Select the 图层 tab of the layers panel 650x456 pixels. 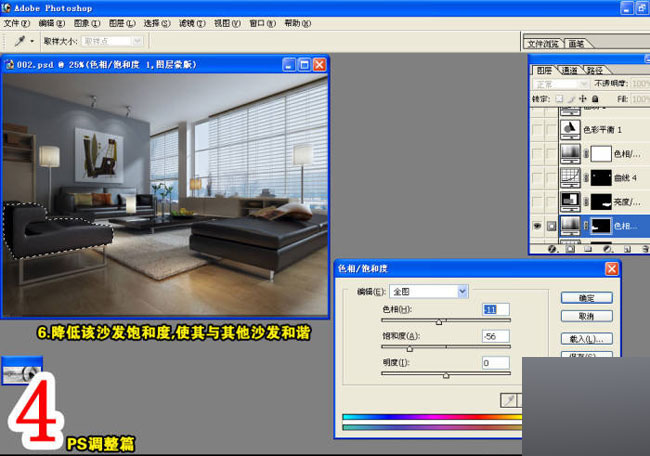click(x=544, y=70)
